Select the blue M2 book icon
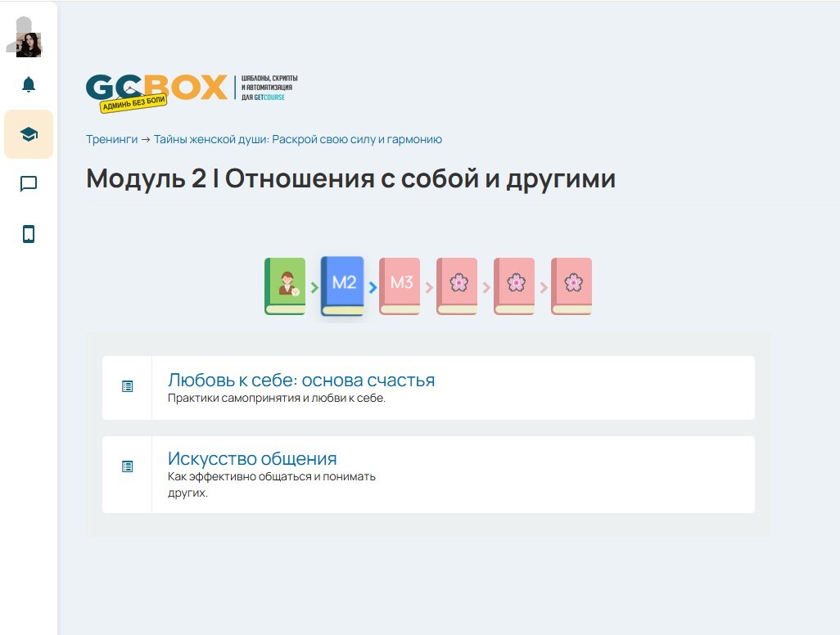840x635 pixels. pos(342,286)
